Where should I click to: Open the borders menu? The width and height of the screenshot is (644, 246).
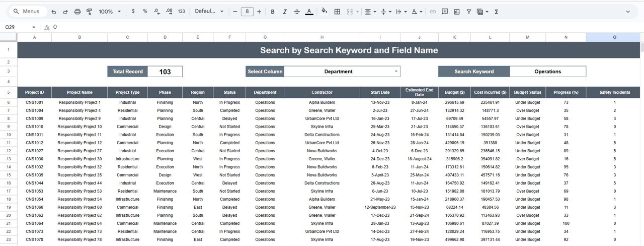[337, 11]
